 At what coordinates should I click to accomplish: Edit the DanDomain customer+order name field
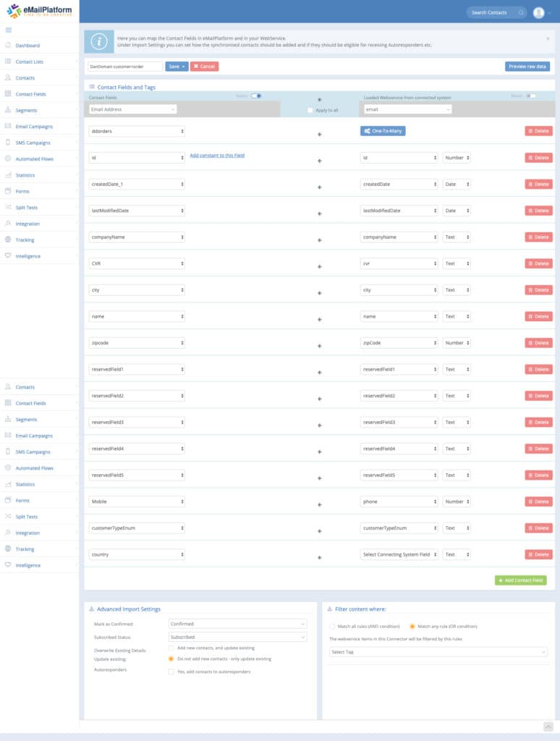124,67
